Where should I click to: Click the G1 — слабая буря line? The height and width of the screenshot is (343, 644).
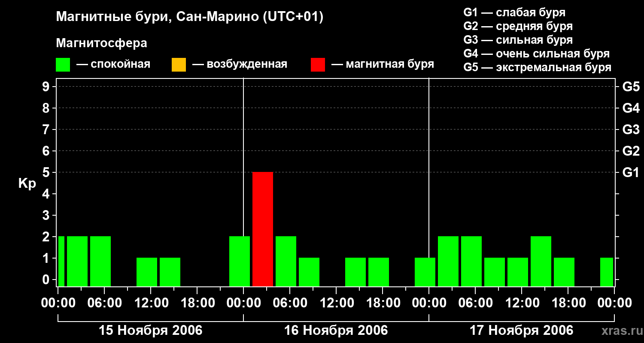click(x=514, y=12)
